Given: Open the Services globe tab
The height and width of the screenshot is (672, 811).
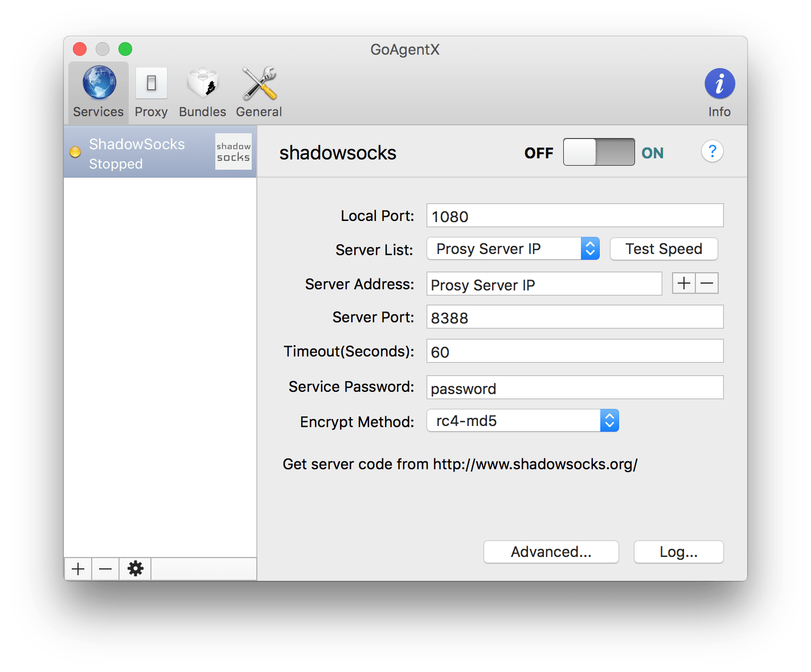Looking at the screenshot, I should (x=99, y=92).
